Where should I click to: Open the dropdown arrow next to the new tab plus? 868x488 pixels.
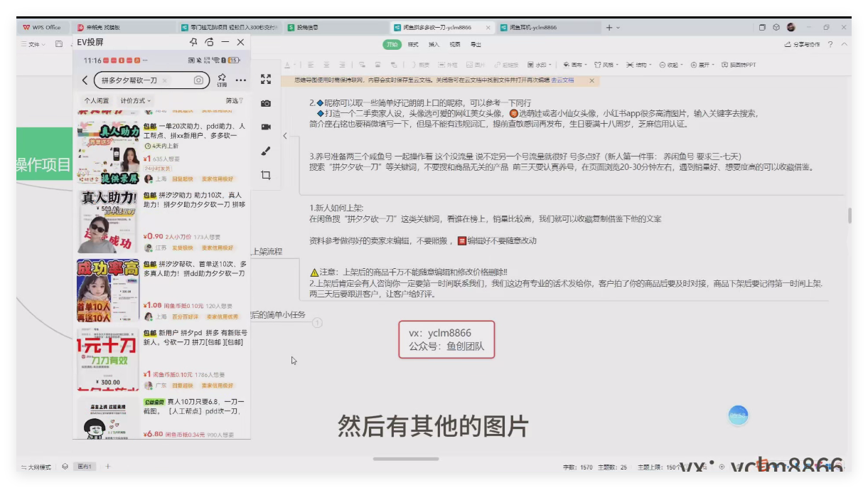tap(618, 28)
